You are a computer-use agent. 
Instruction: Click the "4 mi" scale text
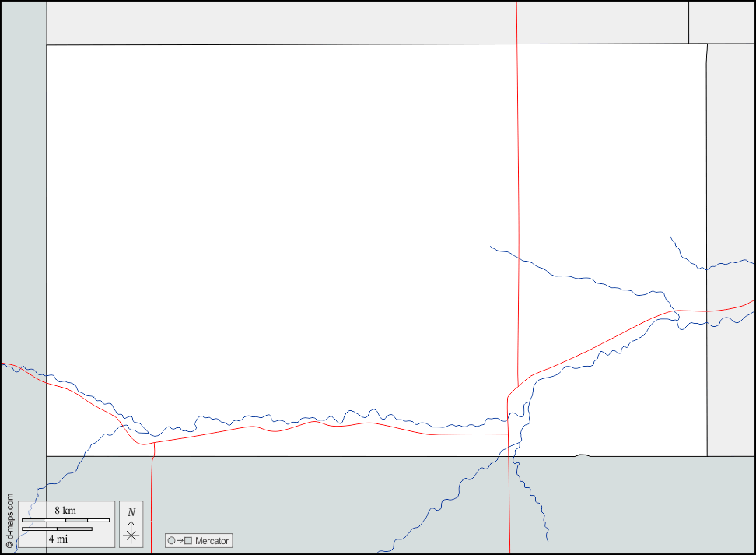point(58,539)
